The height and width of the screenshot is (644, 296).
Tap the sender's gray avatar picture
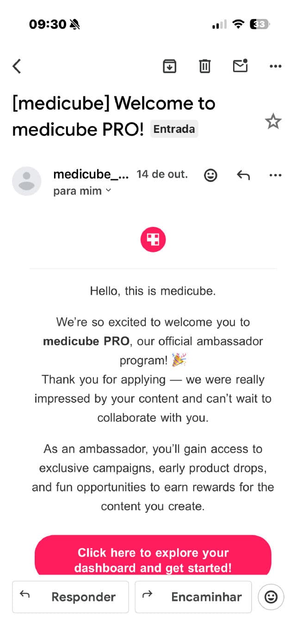click(x=27, y=181)
